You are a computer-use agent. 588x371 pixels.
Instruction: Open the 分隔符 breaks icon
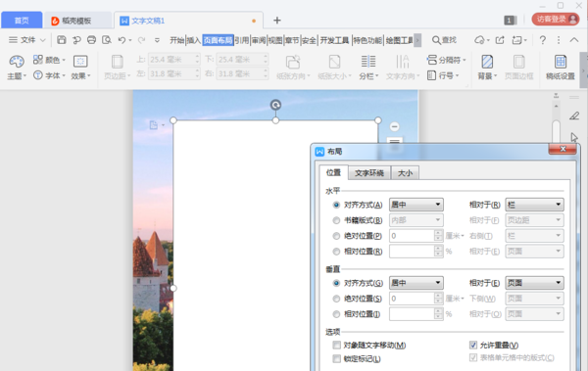click(x=432, y=60)
